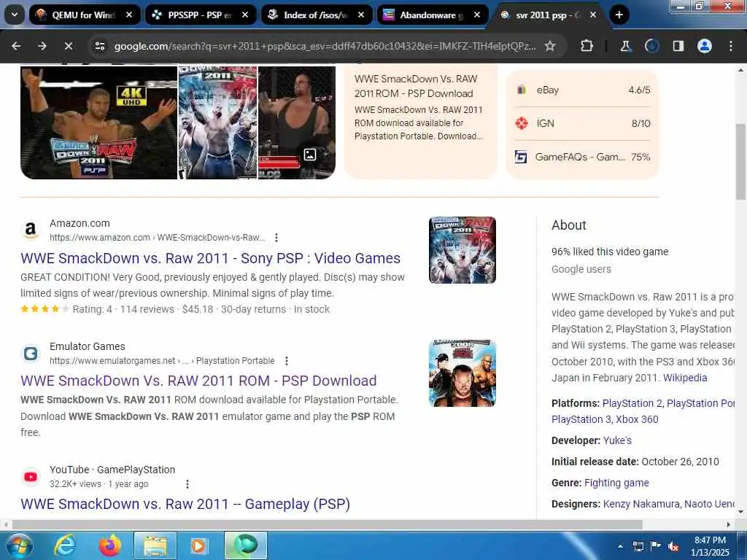Screen dimensions: 747x560
Task: Toggle the browser side panel
Action: point(678,46)
